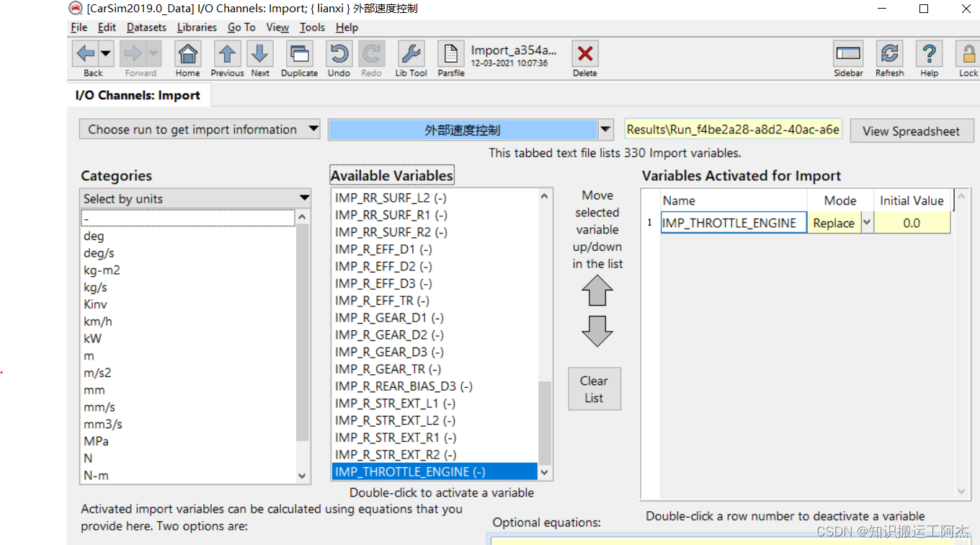Delete dataset with red X icon
This screenshot has width=980, height=545.
tap(585, 53)
